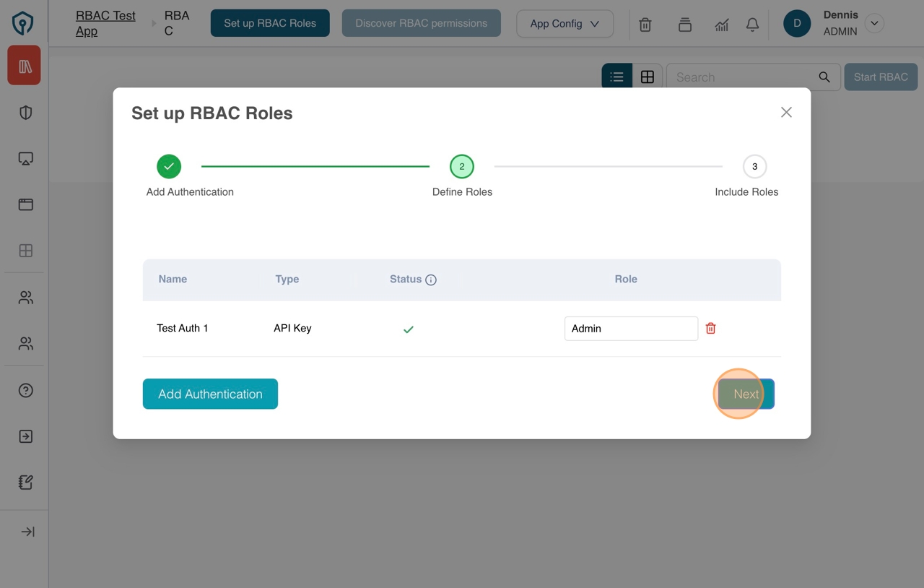The width and height of the screenshot is (924, 588).
Task: Delete Test Auth 1 using the trash icon
Action: 710,328
